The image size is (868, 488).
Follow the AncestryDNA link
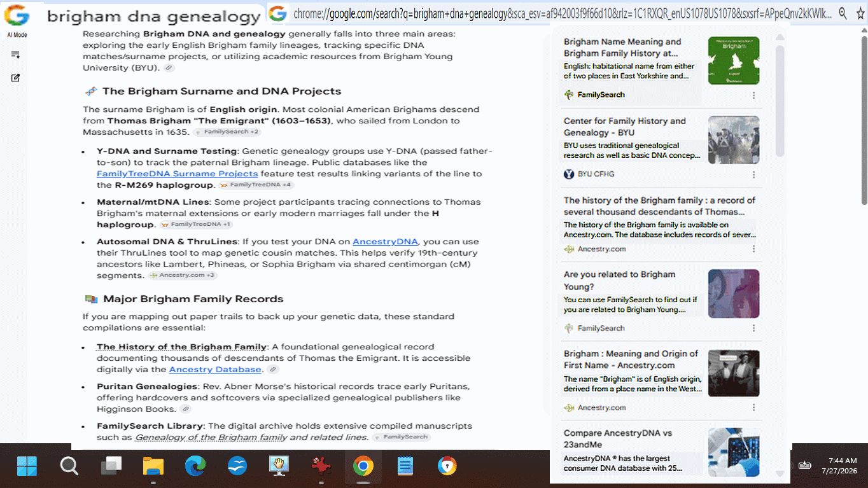pos(385,242)
